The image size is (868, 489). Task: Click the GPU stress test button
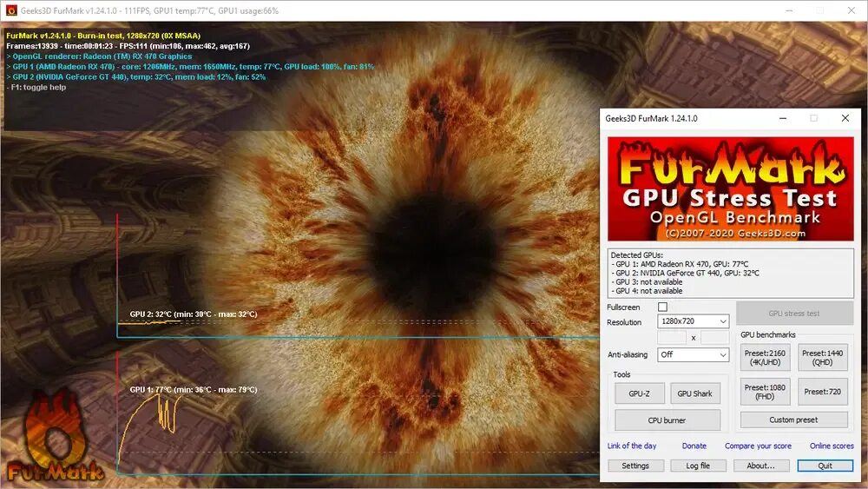(794, 314)
